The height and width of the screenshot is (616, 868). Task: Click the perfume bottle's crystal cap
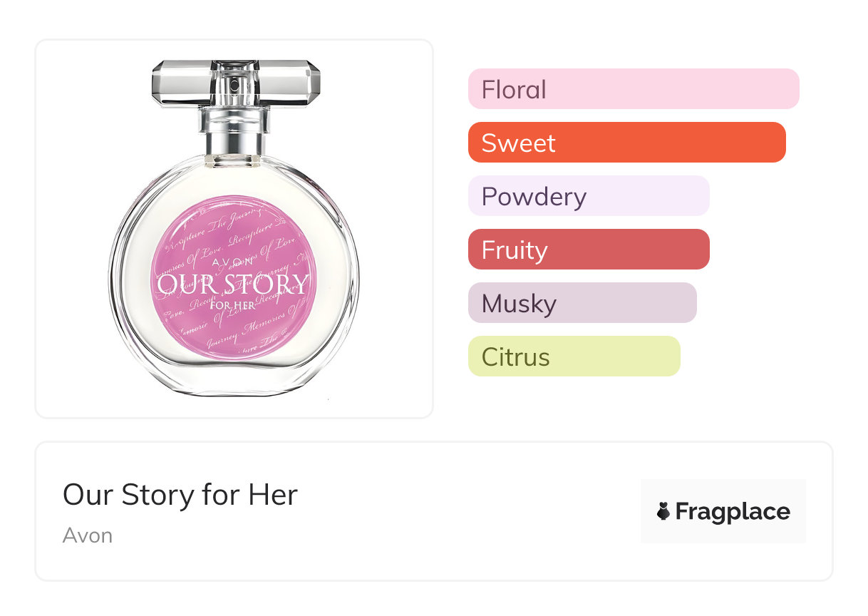tap(236, 82)
